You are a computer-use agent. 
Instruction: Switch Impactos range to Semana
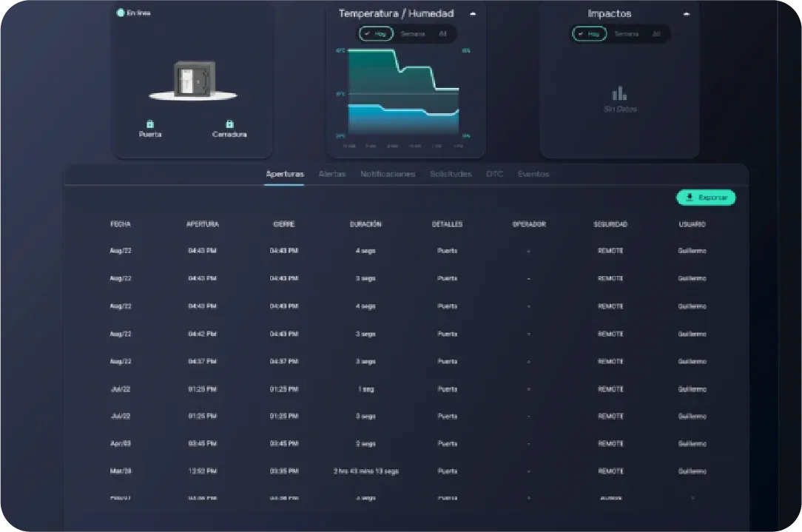[627, 34]
